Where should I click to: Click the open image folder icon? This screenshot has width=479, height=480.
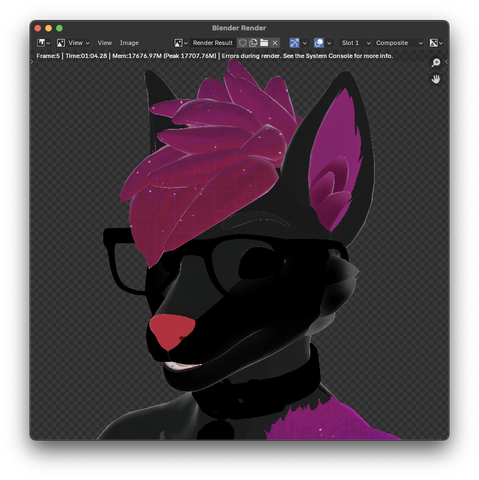[264, 43]
